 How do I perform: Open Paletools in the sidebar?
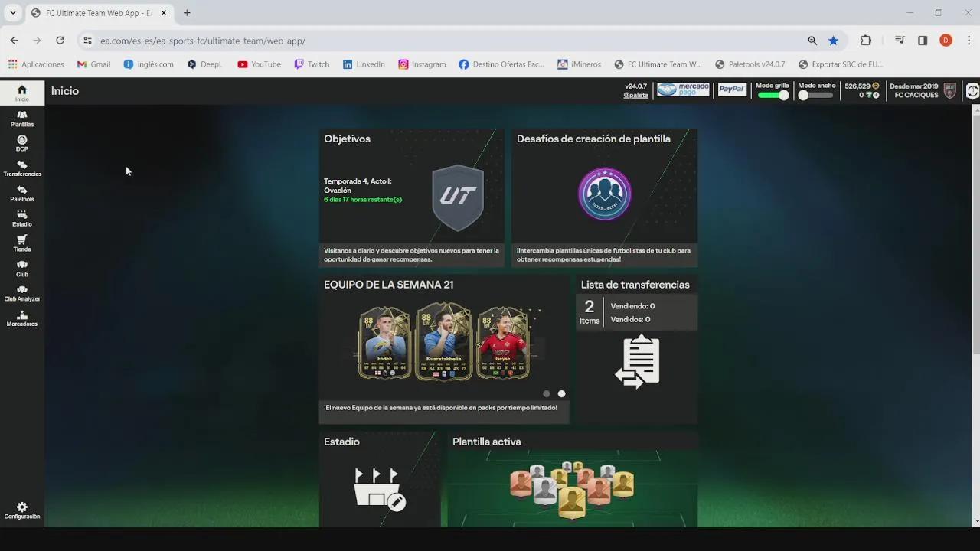(x=21, y=194)
